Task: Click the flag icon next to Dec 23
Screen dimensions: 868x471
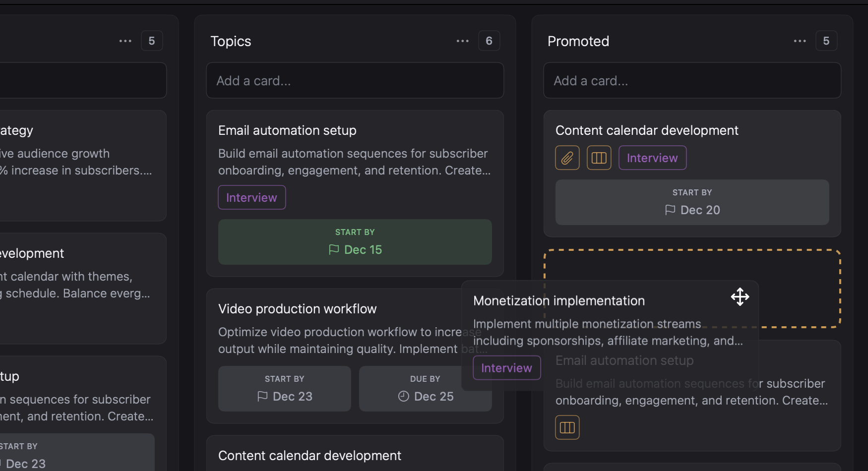Action: pos(262,397)
